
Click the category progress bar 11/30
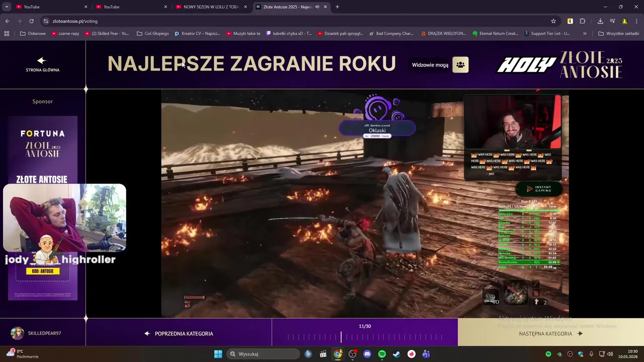pos(365,337)
